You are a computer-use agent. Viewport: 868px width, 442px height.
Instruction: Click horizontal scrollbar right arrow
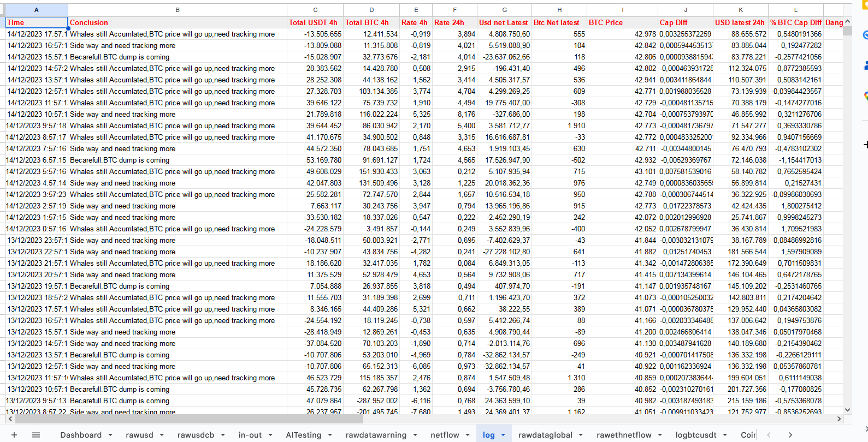[839, 419]
